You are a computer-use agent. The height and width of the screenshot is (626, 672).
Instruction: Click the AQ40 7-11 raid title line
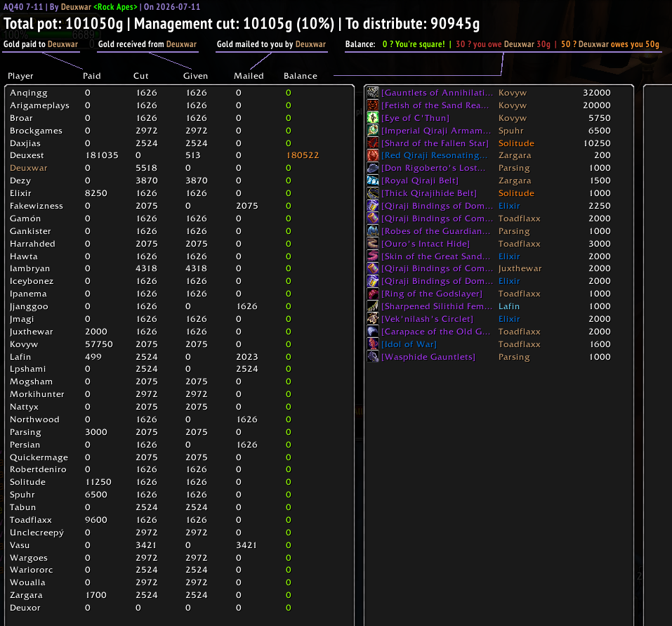click(x=102, y=6)
